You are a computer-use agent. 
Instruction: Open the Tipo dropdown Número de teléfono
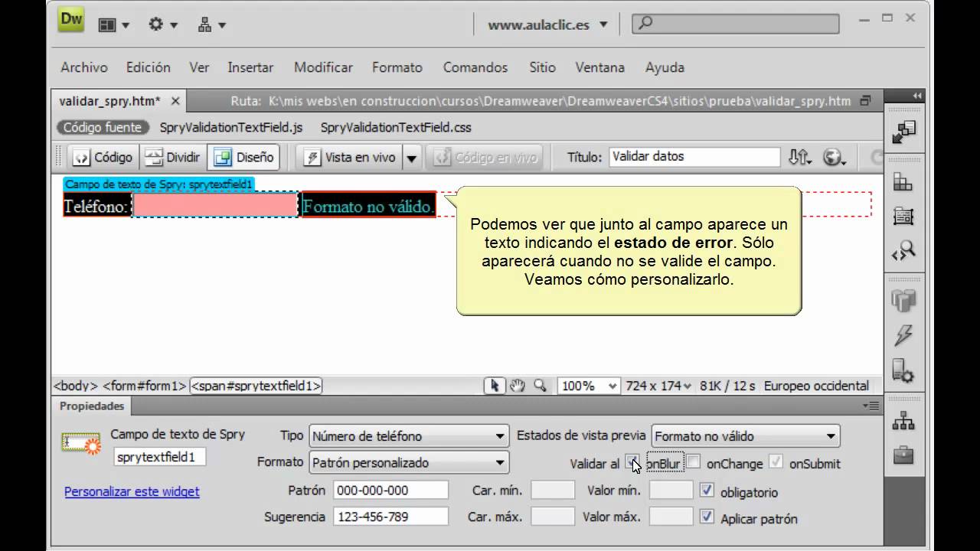(x=409, y=436)
